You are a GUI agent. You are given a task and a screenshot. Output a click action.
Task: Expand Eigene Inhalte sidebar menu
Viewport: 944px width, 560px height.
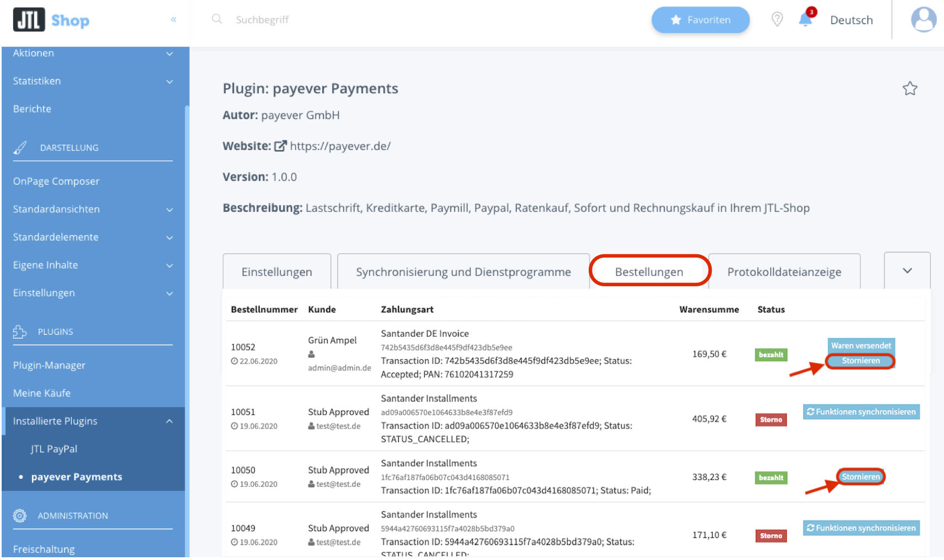click(x=93, y=265)
